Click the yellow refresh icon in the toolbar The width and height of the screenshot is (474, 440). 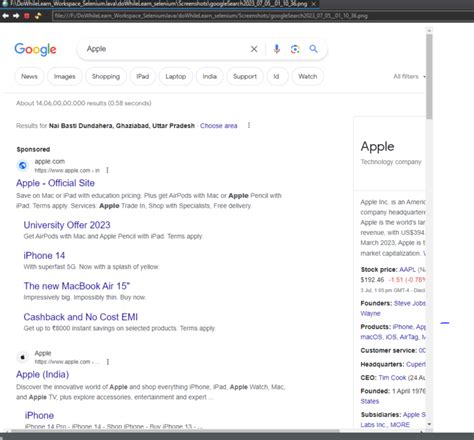tap(38, 16)
